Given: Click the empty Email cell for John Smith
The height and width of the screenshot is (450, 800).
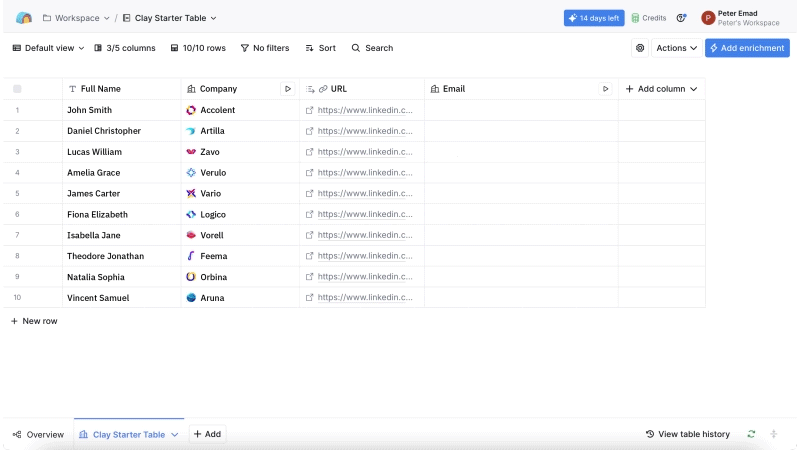Looking at the screenshot, I should [x=521, y=110].
